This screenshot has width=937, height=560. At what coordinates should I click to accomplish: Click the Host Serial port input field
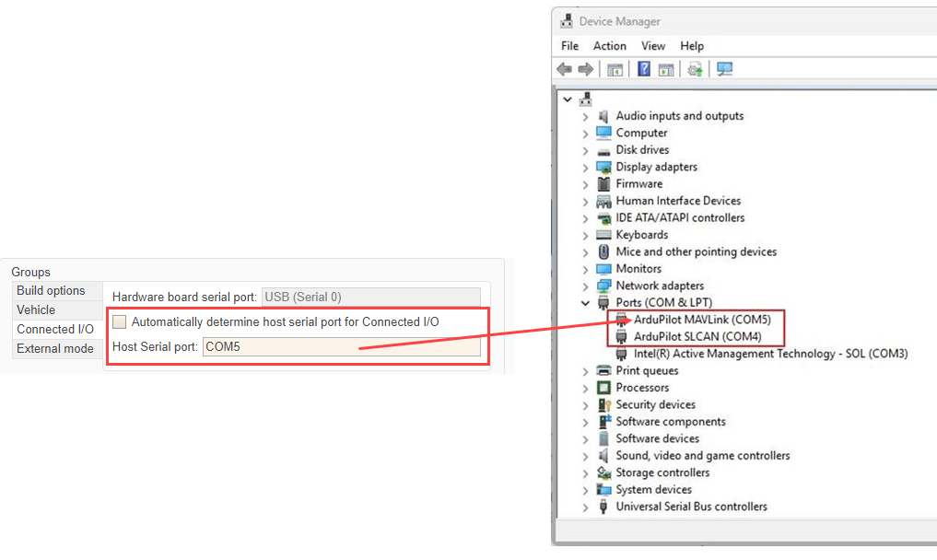click(341, 346)
